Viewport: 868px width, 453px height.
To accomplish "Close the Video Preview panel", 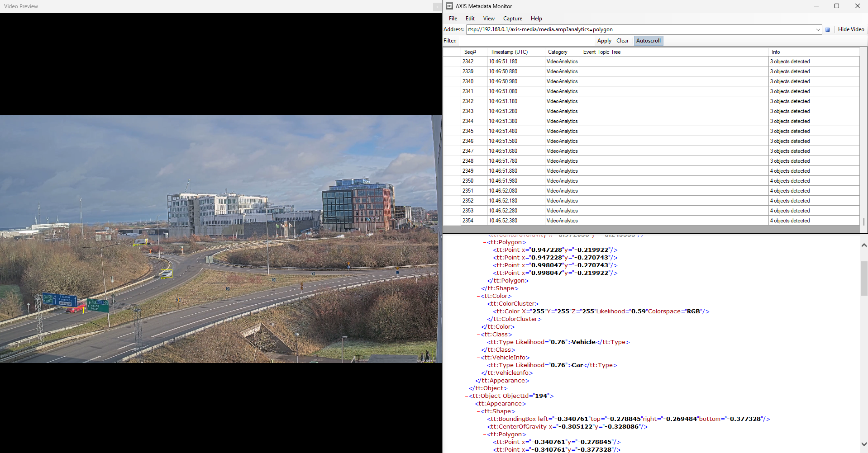I will coord(437,6).
